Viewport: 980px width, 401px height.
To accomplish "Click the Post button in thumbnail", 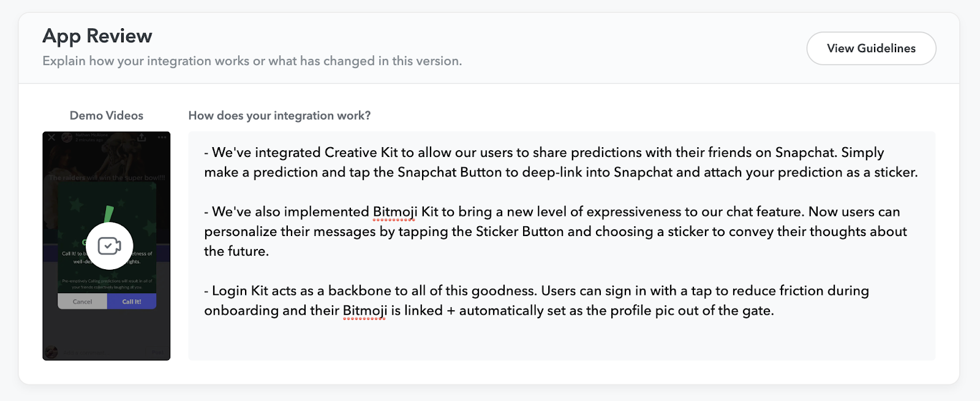I will [x=158, y=352].
